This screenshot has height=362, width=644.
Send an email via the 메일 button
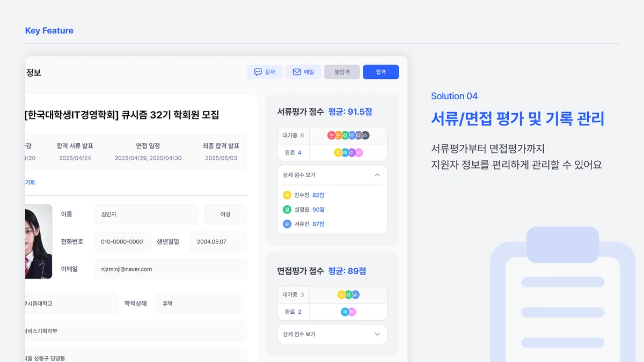[303, 72]
